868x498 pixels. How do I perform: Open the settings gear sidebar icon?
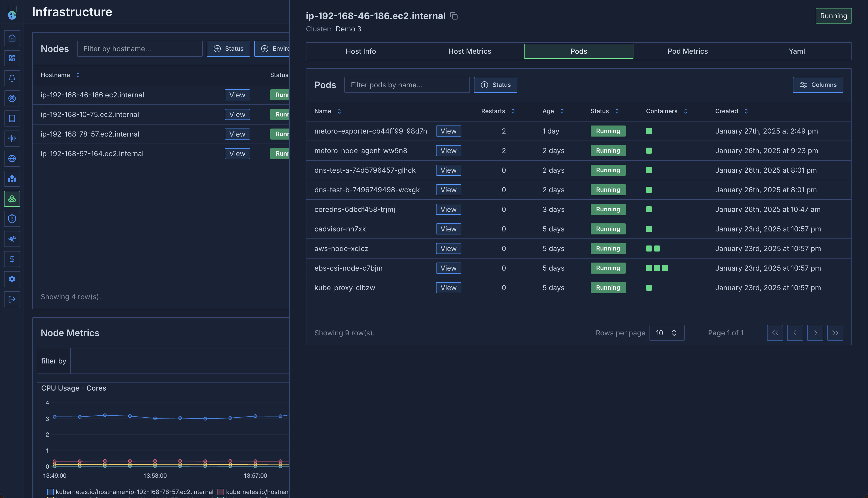coord(12,279)
